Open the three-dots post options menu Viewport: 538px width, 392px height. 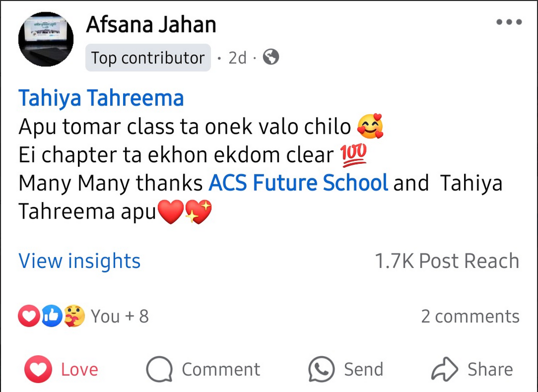coord(508,22)
